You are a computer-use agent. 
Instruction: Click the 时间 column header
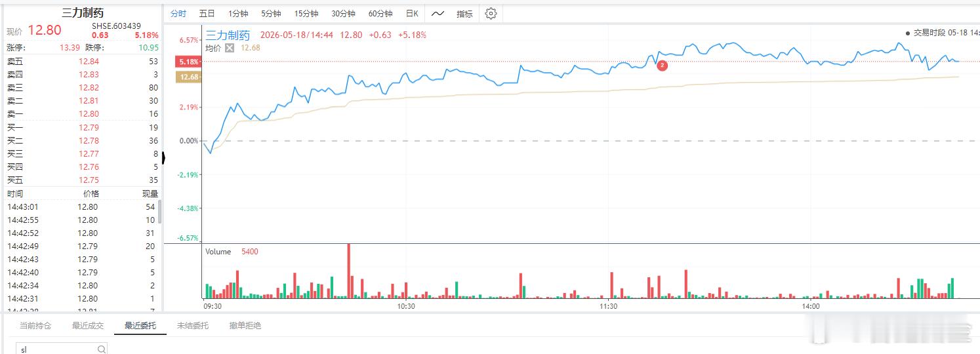click(15, 193)
